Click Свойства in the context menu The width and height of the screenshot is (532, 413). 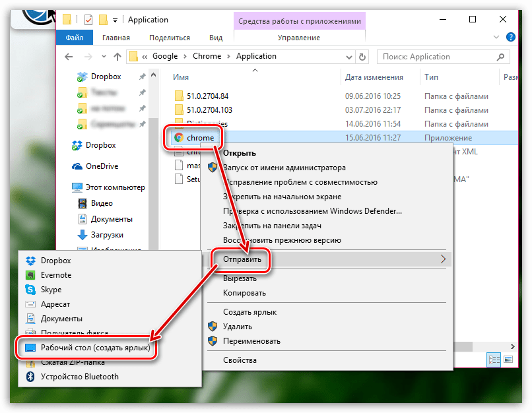240,360
